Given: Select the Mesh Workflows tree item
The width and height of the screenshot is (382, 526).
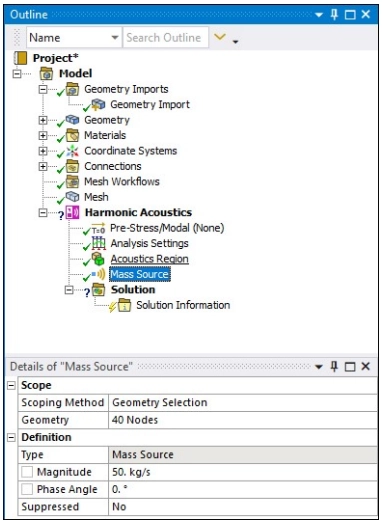Looking at the screenshot, I should pyautogui.click(x=122, y=181).
